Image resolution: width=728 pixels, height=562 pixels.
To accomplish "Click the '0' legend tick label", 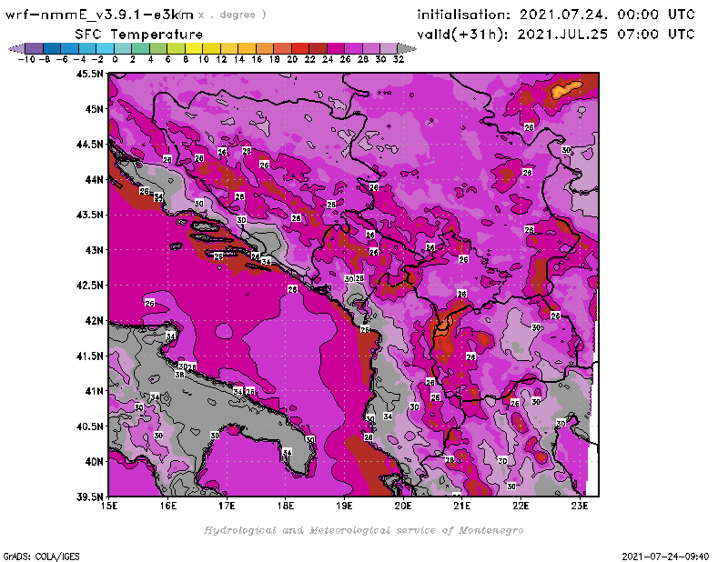I will 115,59.
